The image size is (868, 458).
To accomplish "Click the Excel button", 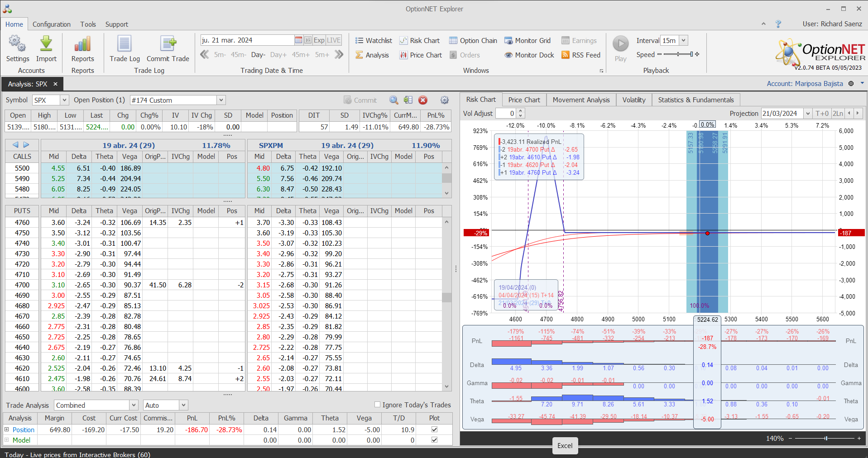I will 565,446.
